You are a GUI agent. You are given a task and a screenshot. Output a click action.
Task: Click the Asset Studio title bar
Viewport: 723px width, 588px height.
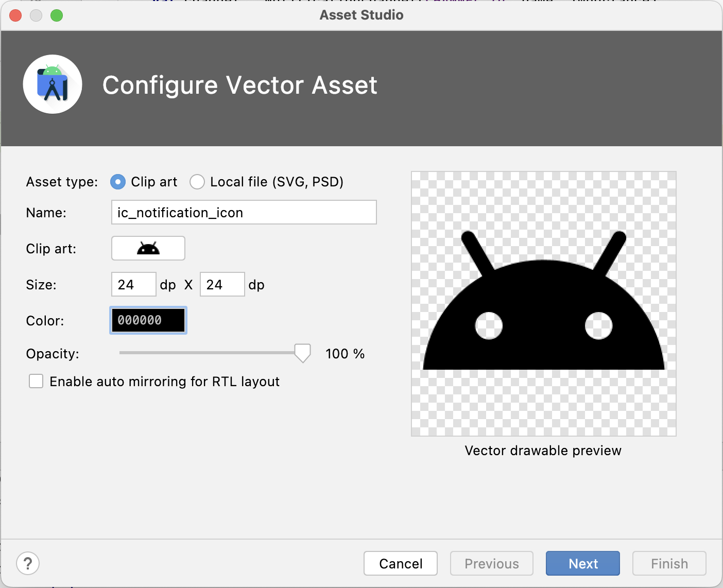click(361, 15)
